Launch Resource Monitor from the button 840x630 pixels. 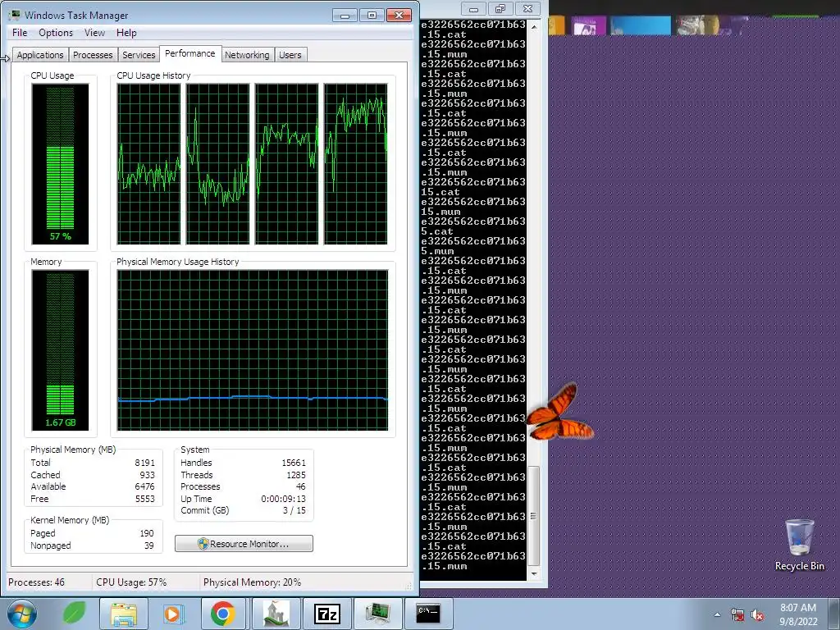[x=244, y=544]
